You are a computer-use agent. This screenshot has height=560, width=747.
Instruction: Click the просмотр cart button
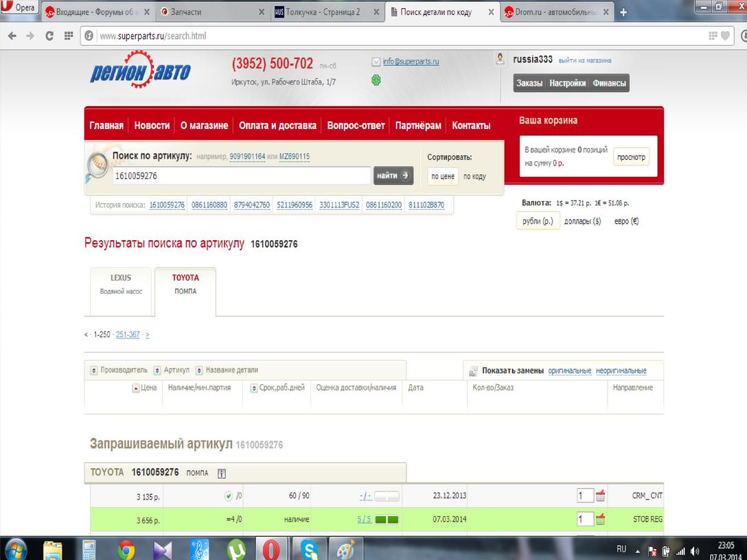click(x=631, y=157)
